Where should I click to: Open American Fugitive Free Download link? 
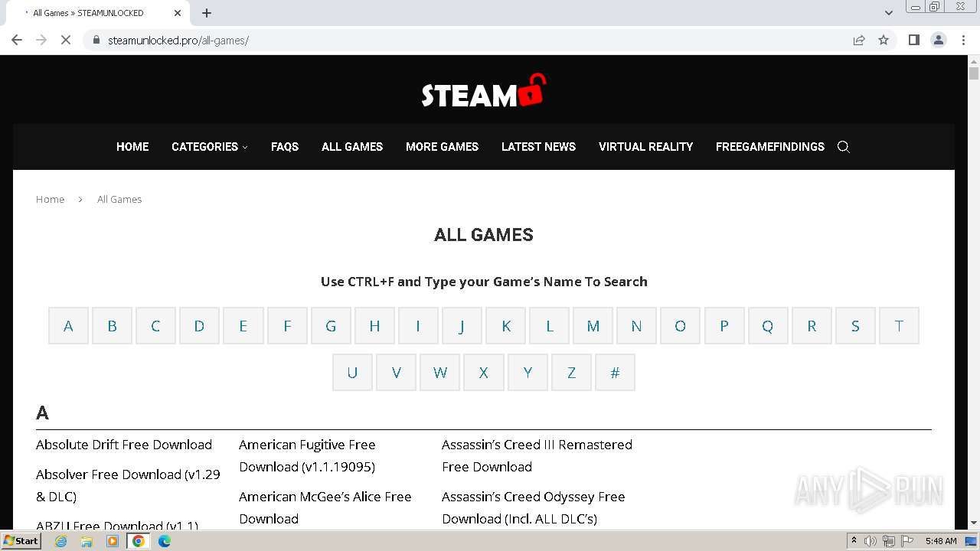coord(307,455)
